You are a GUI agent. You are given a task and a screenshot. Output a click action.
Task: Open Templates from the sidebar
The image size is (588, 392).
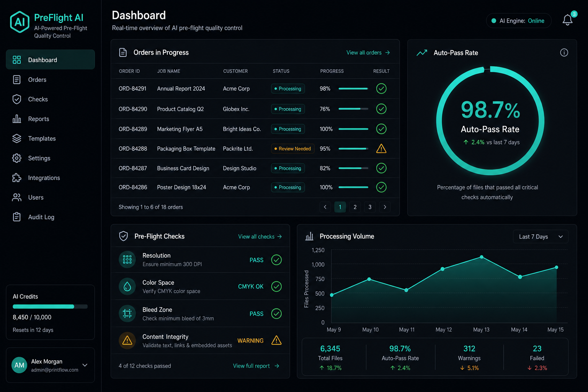[50, 139]
